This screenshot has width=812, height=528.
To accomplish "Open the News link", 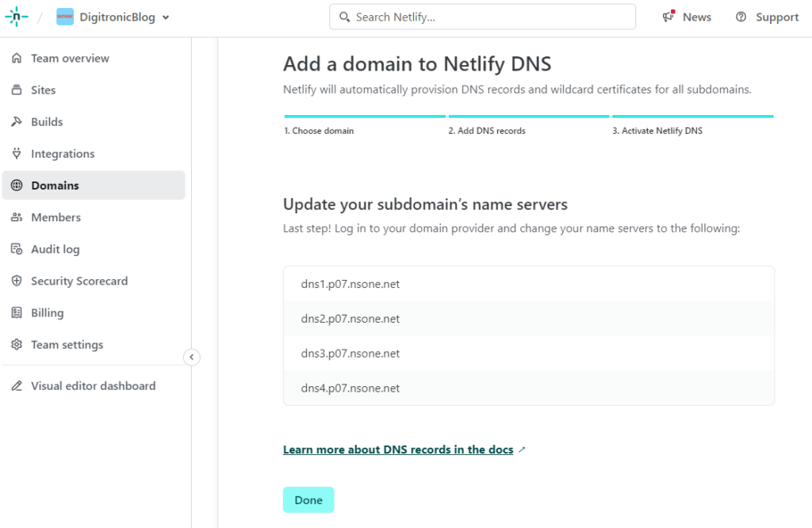I will 696,17.
